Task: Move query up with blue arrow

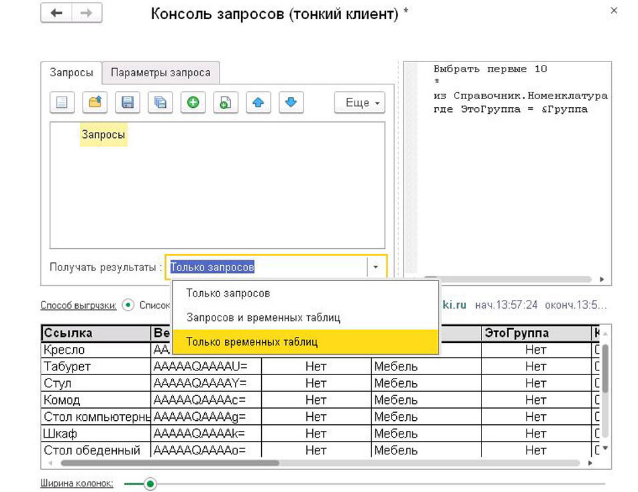Action: 258,102
